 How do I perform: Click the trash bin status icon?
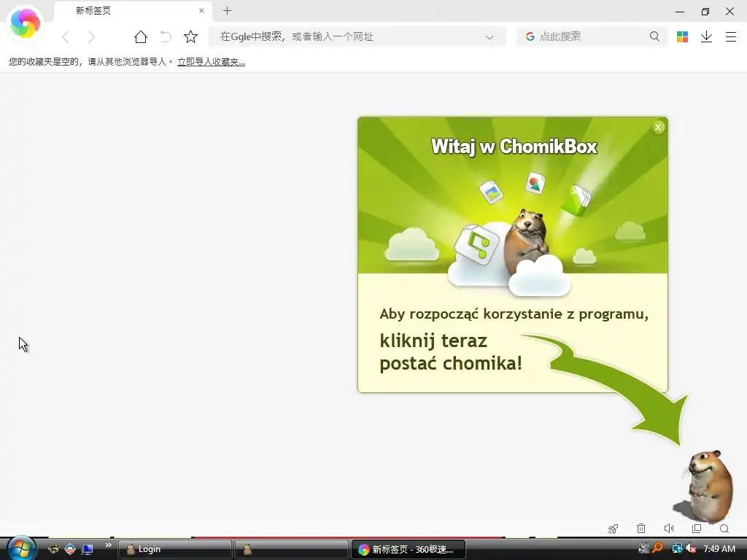coord(641,528)
